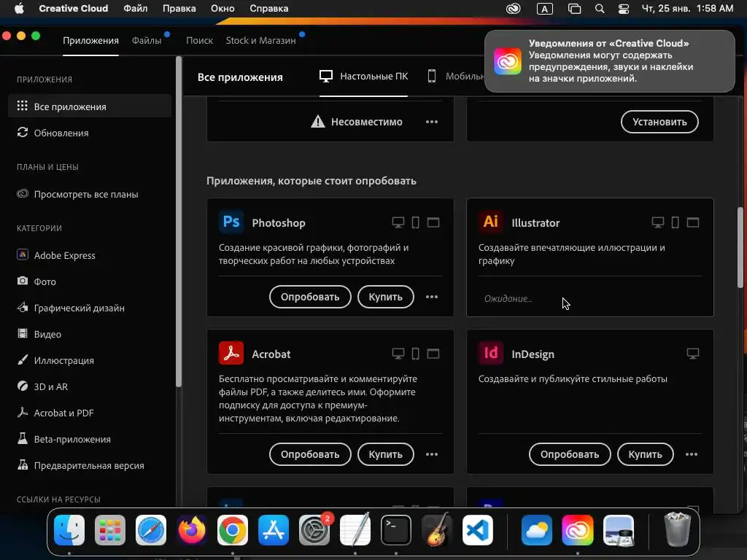Open more options for Acrobat card
The height and width of the screenshot is (560, 747).
click(x=432, y=454)
